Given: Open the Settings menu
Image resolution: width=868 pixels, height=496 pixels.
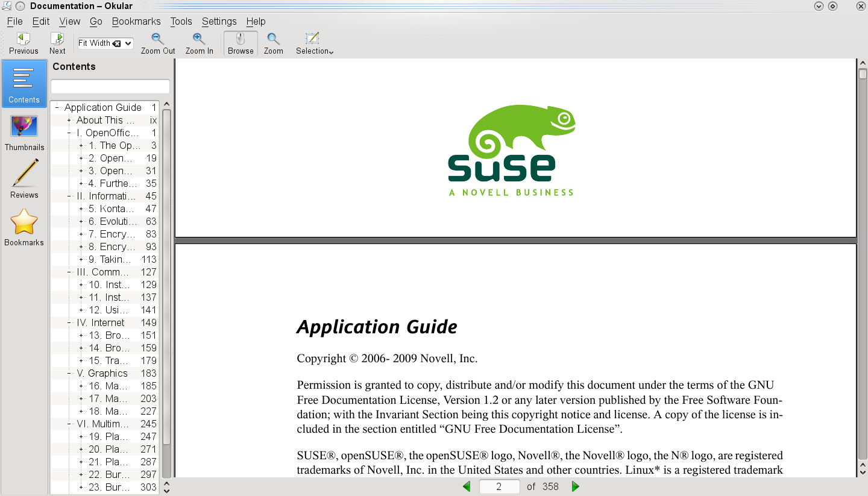Looking at the screenshot, I should pyautogui.click(x=219, y=21).
